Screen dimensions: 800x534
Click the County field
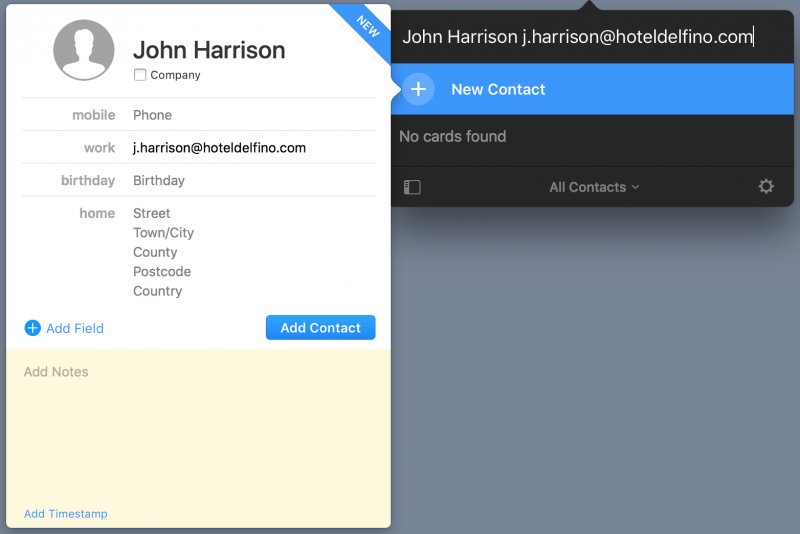(155, 252)
